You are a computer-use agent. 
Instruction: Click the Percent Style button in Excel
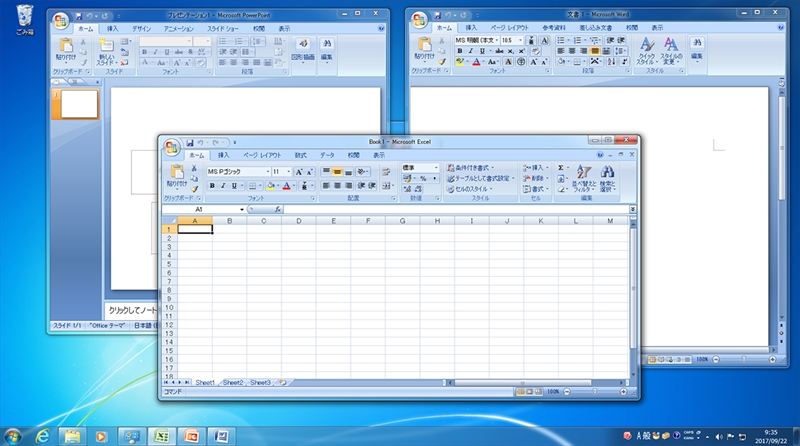click(423, 179)
